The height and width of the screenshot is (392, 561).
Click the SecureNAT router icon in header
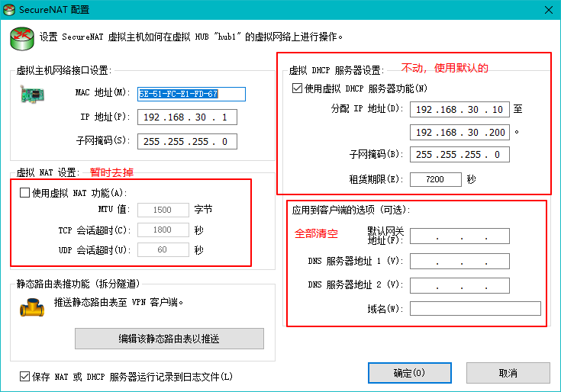[22, 38]
